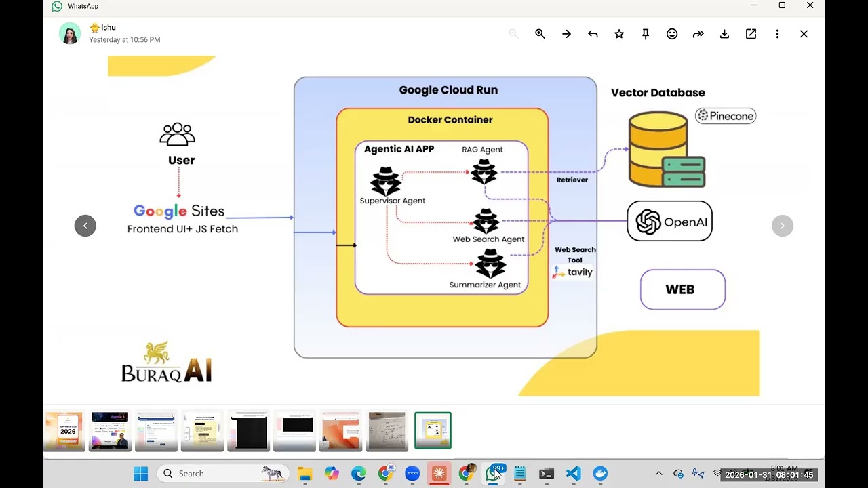Select the highlighted architecture diagram thumbnail
Image resolution: width=868 pixels, height=488 pixels.
[x=433, y=430]
